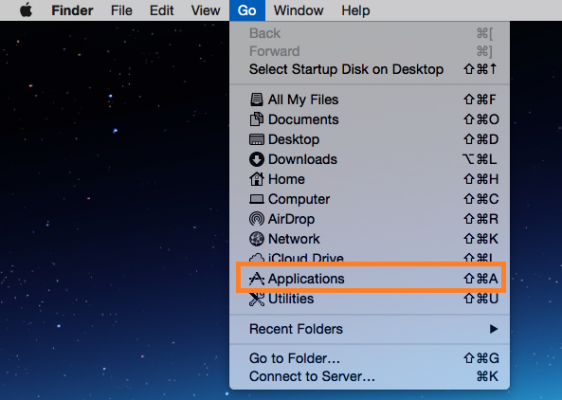
Task: Click the Applications A-shaped icon
Action: tap(256, 278)
